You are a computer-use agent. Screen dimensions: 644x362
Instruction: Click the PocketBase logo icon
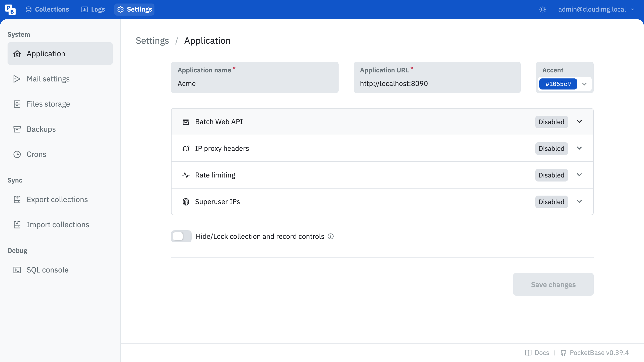(10, 10)
